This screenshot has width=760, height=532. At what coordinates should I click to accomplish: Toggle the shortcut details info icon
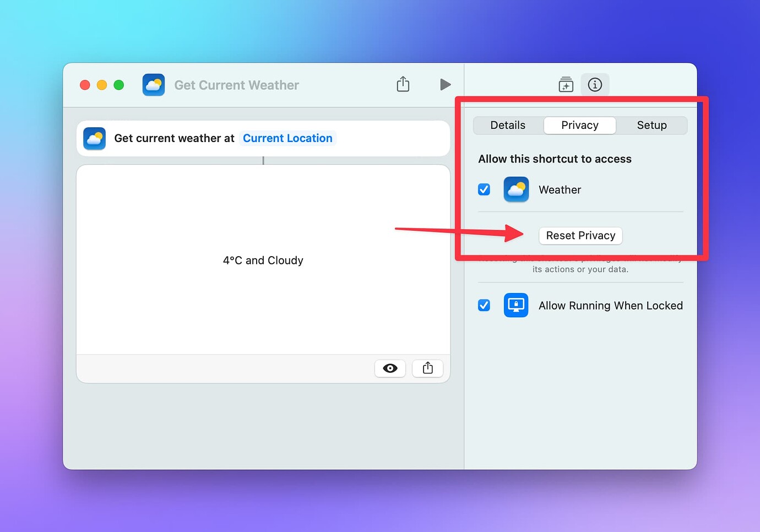(595, 85)
